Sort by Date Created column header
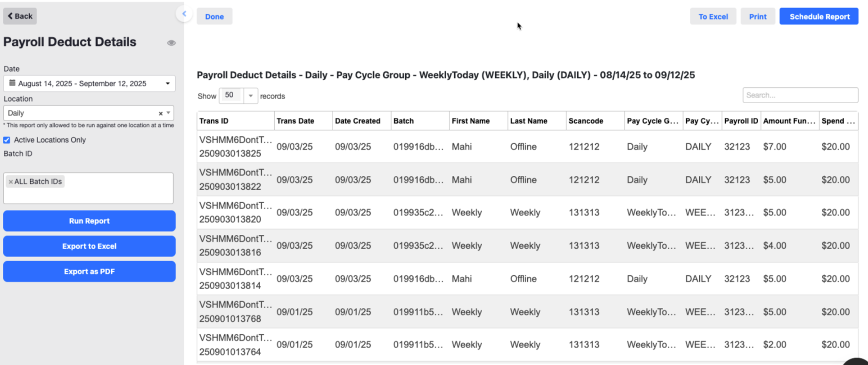This screenshot has width=868, height=365. pyautogui.click(x=362, y=121)
